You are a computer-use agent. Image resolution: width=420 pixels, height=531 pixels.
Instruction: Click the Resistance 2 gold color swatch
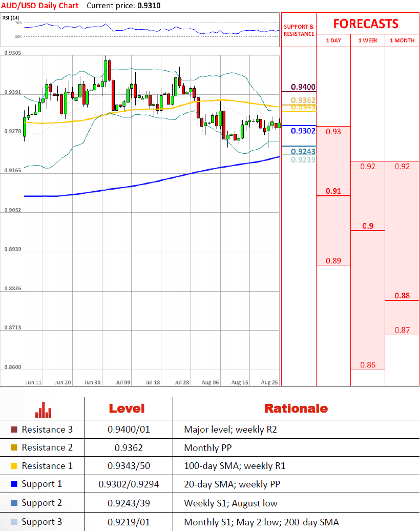(x=14, y=447)
